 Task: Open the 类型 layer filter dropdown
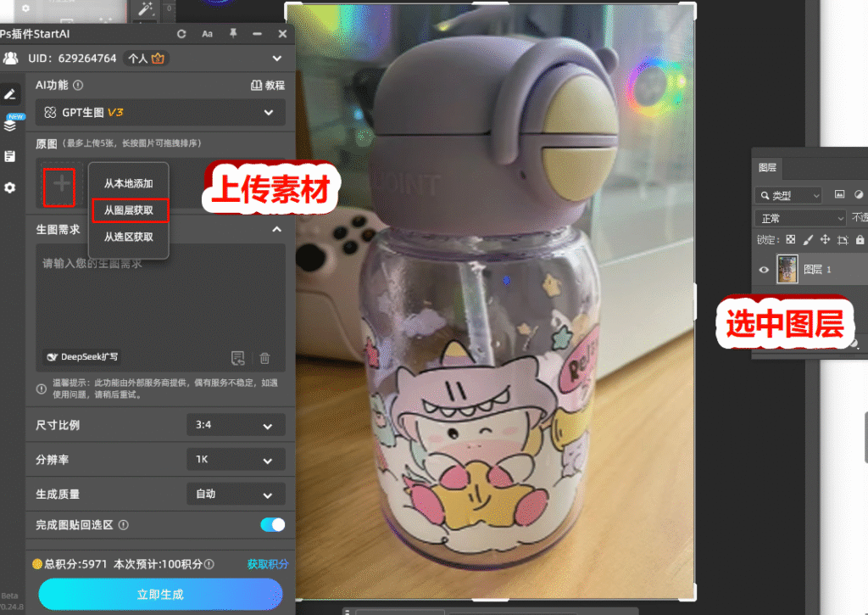[x=788, y=195]
